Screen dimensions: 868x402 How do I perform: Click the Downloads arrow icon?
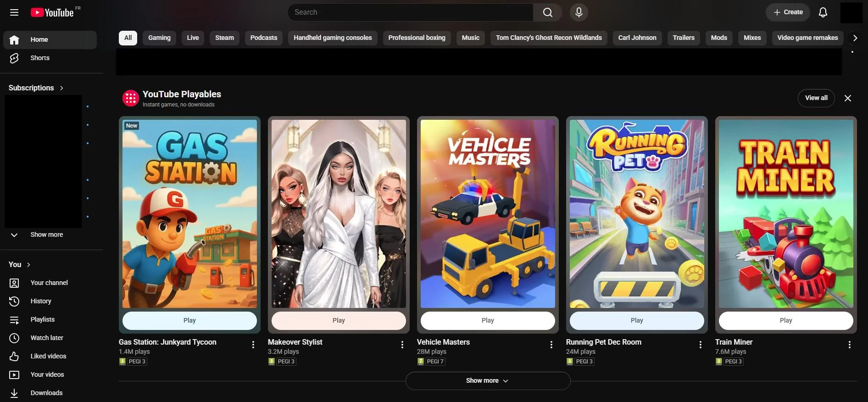pos(14,393)
